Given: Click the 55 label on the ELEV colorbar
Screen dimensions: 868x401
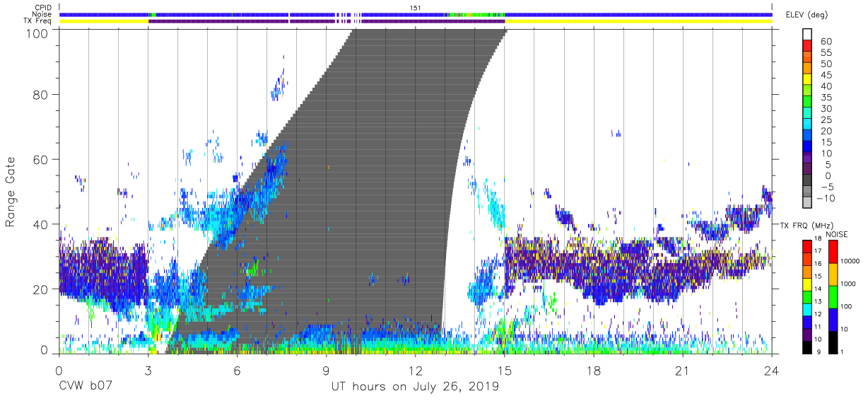Looking at the screenshot, I should click(x=826, y=53).
